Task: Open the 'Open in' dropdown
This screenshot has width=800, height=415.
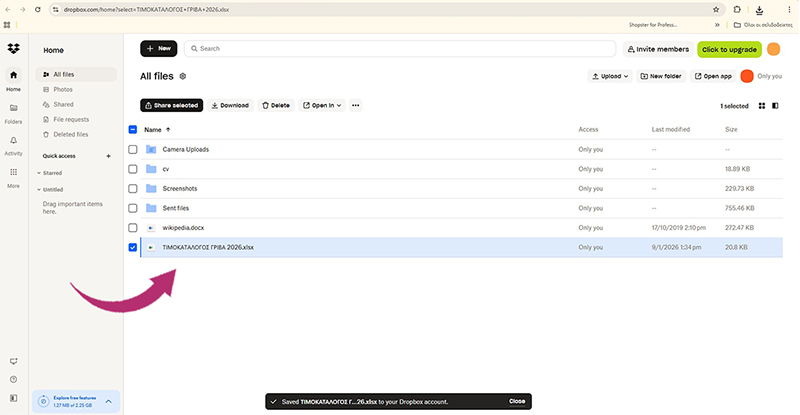Action: [322, 105]
